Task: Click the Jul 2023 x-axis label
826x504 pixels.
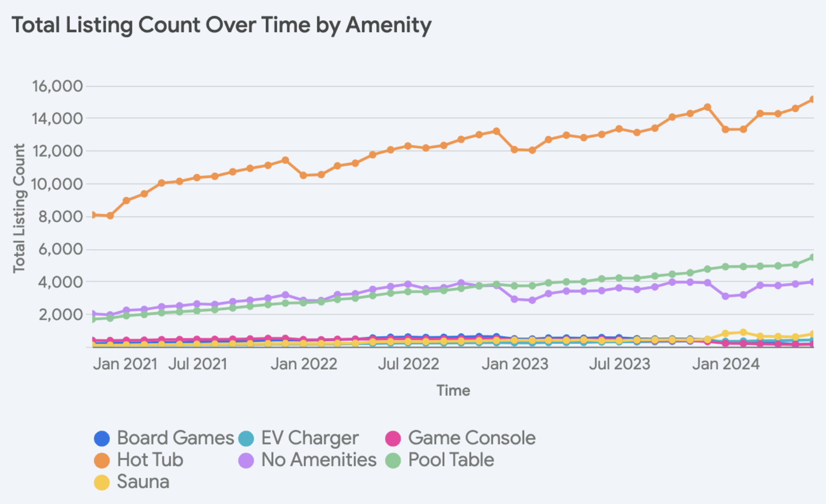Action: [x=619, y=364]
